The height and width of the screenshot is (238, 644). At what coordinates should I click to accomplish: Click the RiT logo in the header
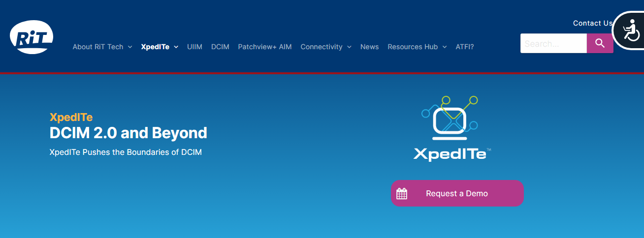pyautogui.click(x=32, y=37)
